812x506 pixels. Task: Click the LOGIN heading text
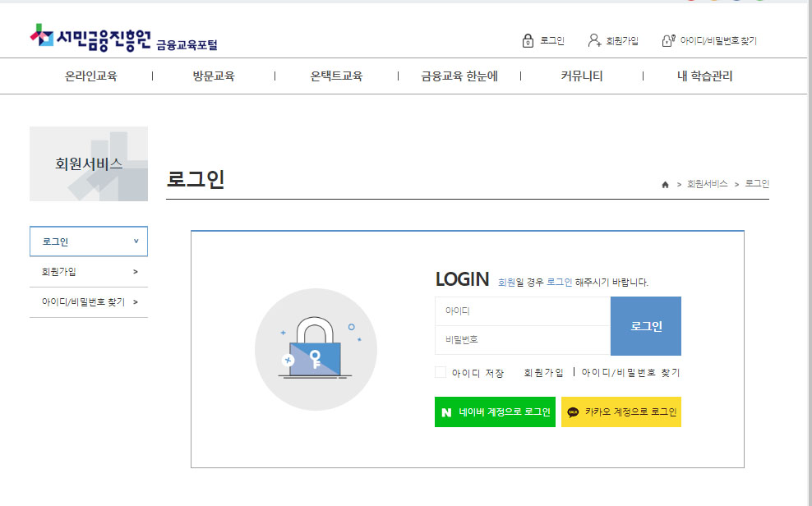(462, 279)
